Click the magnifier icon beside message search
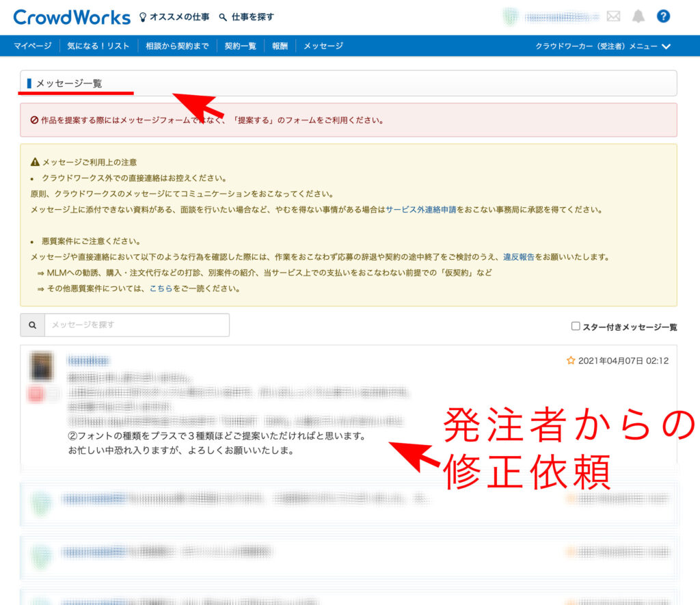This screenshot has height=605, width=700. pyautogui.click(x=32, y=325)
